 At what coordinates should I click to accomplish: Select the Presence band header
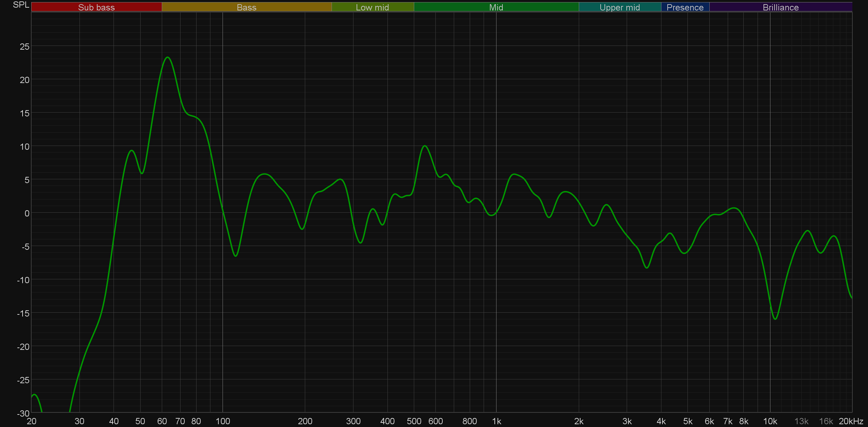point(685,7)
